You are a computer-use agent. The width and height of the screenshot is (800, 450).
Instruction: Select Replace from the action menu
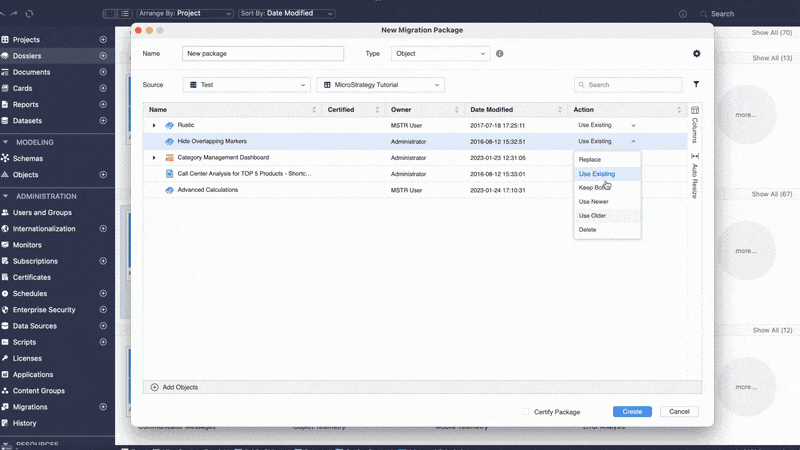pos(590,160)
